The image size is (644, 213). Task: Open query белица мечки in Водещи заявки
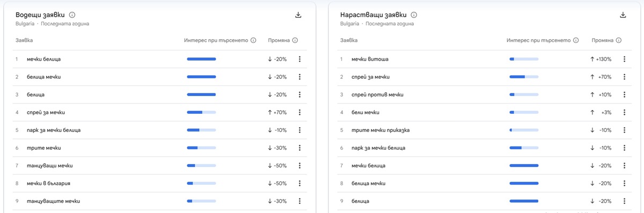click(x=44, y=77)
